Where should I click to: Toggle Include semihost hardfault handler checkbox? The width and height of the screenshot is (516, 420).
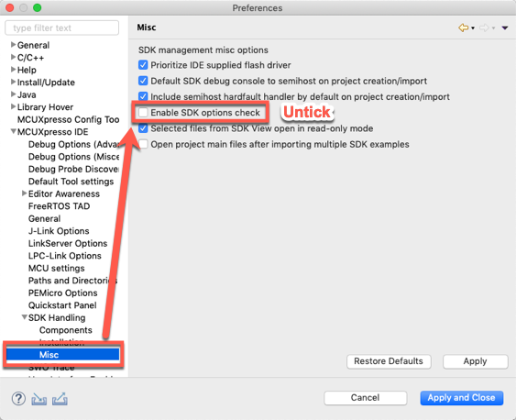click(143, 96)
